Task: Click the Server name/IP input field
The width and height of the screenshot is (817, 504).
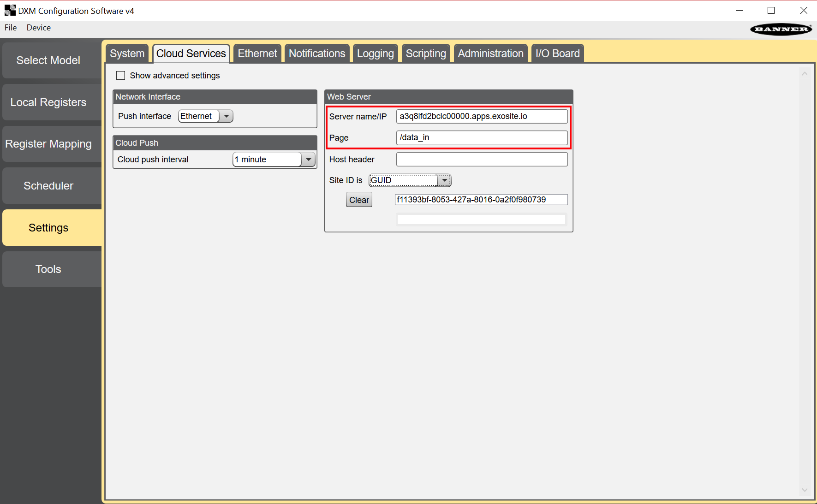Action: (482, 116)
